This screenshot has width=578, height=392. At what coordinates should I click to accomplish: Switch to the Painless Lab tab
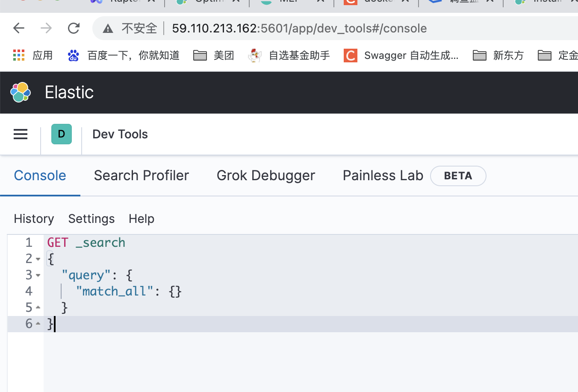(383, 176)
